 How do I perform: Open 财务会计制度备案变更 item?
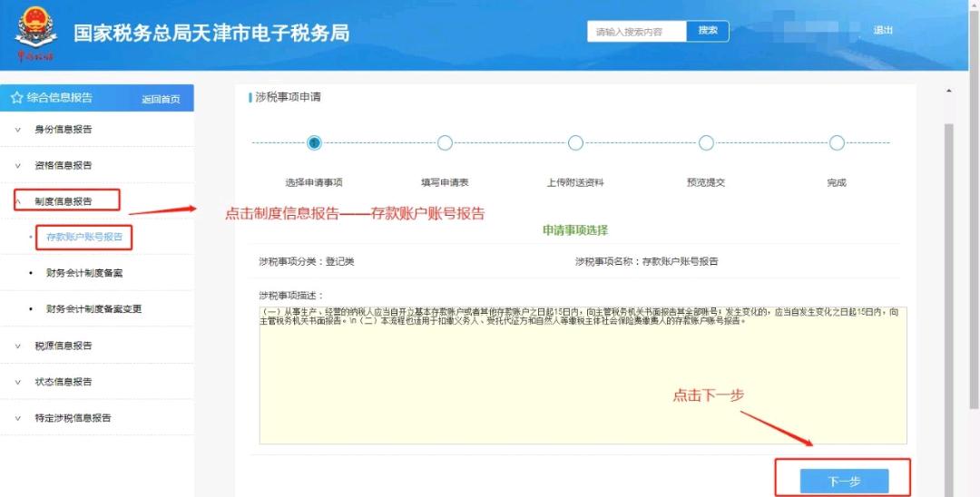[x=93, y=309]
